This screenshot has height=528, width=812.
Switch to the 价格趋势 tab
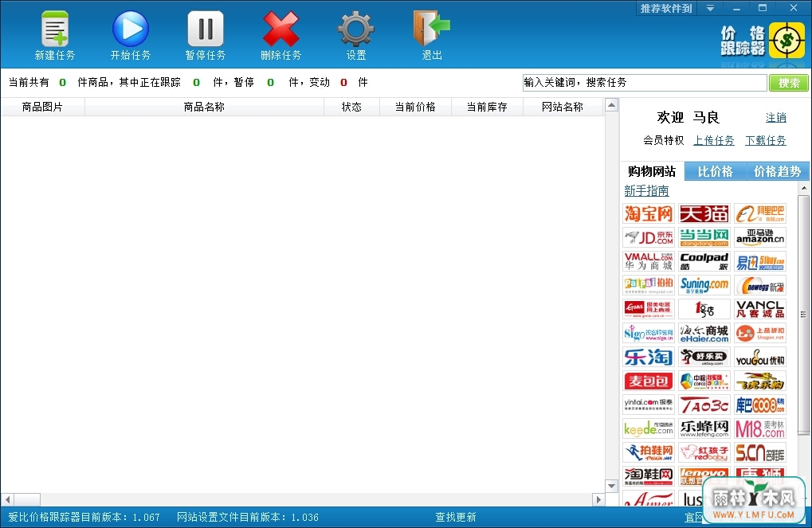[777, 171]
